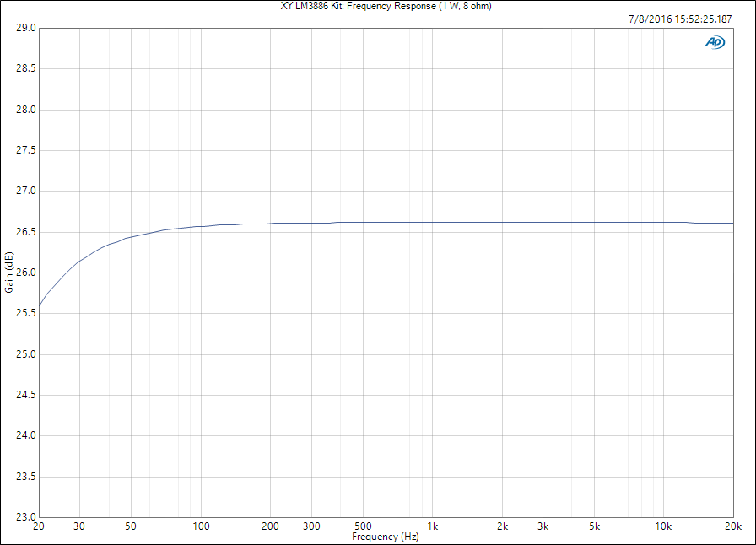Screen dimensions: 756x545
Task: Click the 10k frequency tick label
Action: pos(663,526)
